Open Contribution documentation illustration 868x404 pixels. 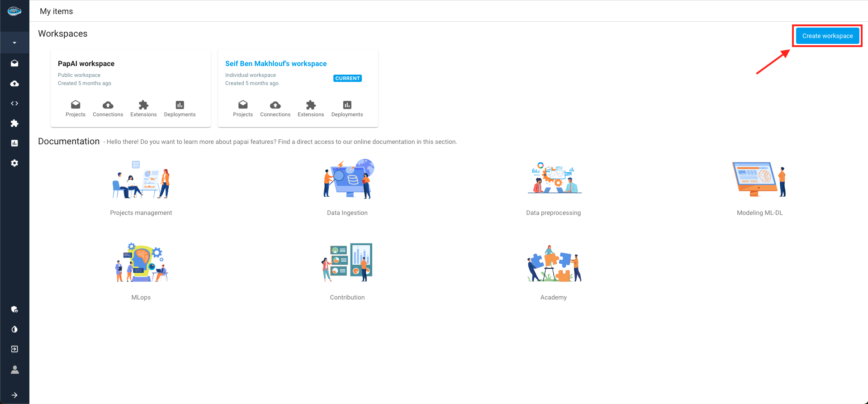(347, 262)
